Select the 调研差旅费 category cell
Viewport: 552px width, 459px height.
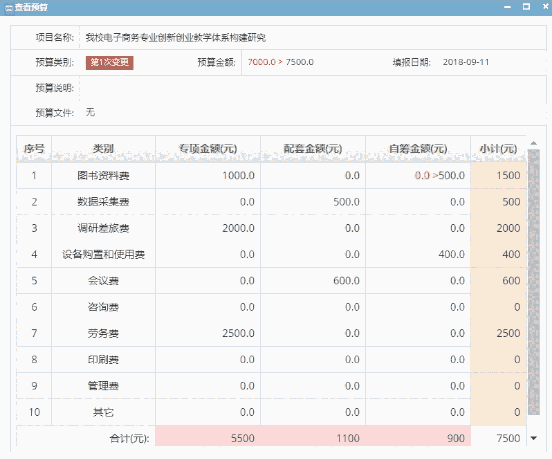point(104,228)
